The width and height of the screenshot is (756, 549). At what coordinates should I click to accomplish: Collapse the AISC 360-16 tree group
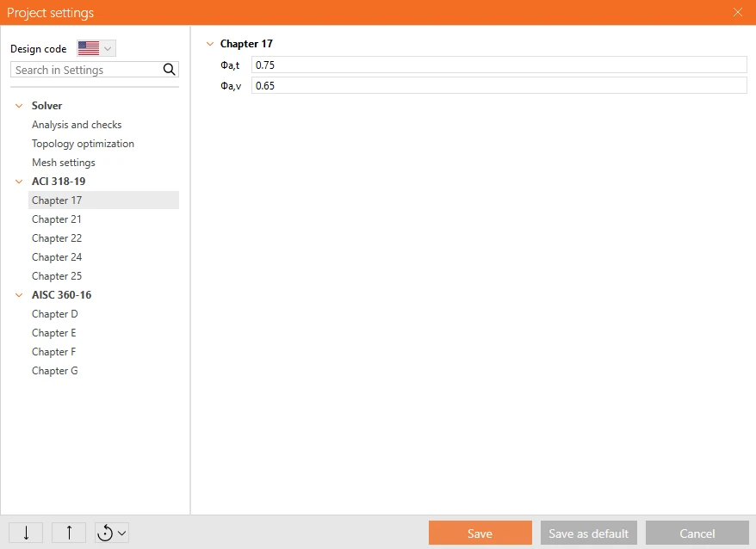pos(19,295)
